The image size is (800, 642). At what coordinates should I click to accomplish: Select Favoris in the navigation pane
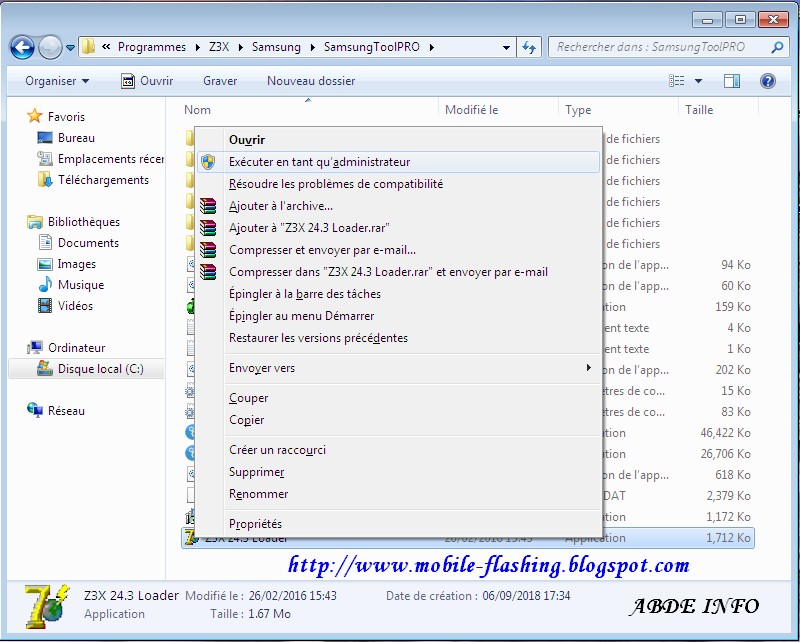click(x=56, y=116)
